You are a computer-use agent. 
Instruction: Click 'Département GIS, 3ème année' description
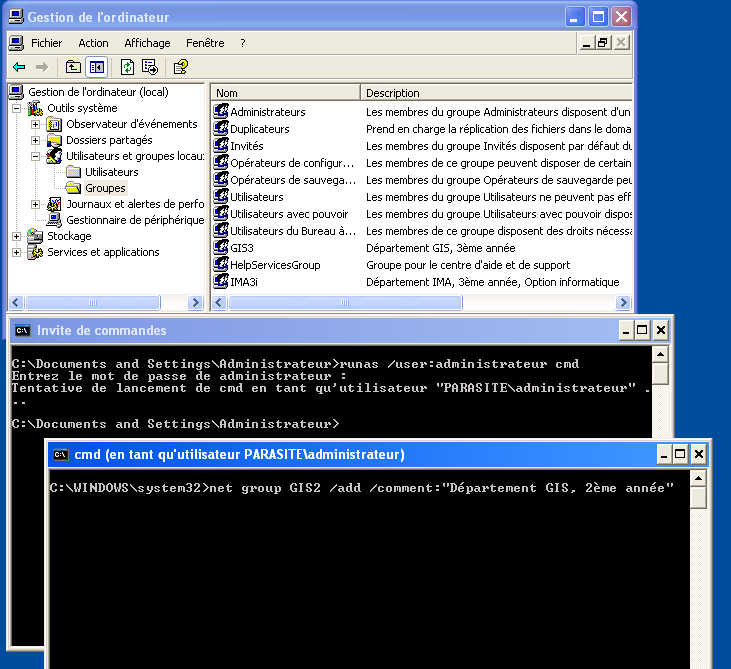pyautogui.click(x=441, y=248)
